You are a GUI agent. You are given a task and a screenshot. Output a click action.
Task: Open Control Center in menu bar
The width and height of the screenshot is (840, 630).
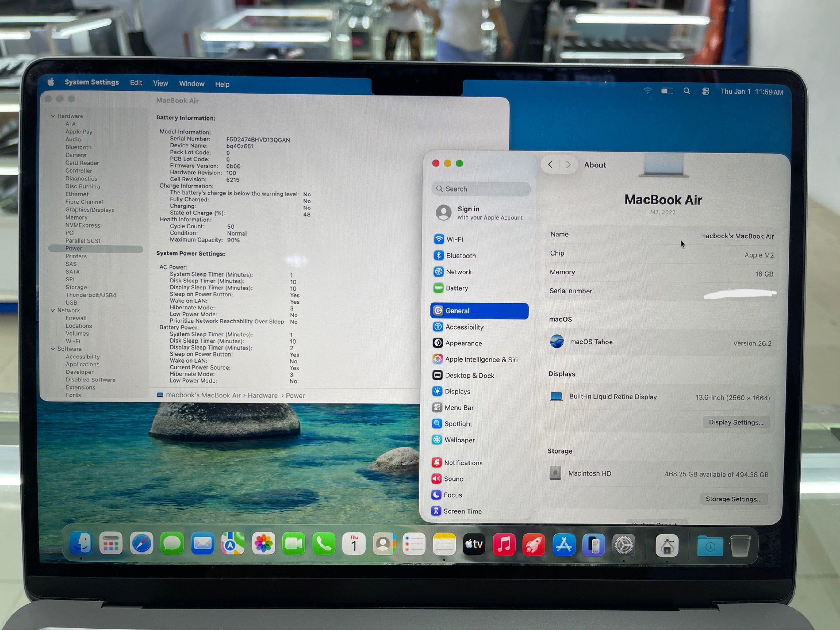pos(705,91)
